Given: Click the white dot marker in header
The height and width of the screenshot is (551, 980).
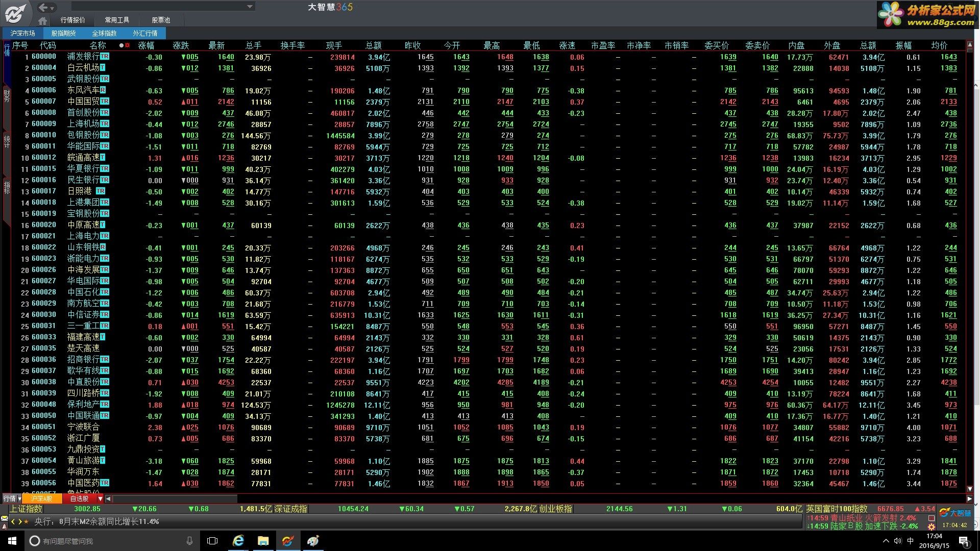Looking at the screenshot, I should [x=121, y=45].
